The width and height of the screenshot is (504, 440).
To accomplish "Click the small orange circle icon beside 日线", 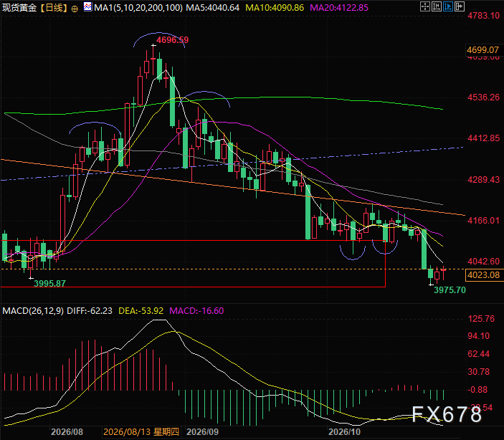I will pyautogui.click(x=75, y=9).
